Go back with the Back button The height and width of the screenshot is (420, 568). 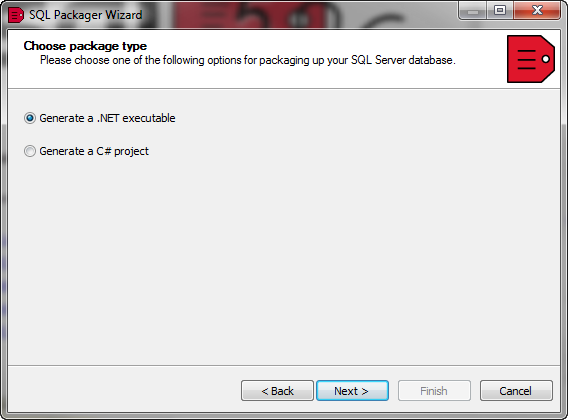277,391
